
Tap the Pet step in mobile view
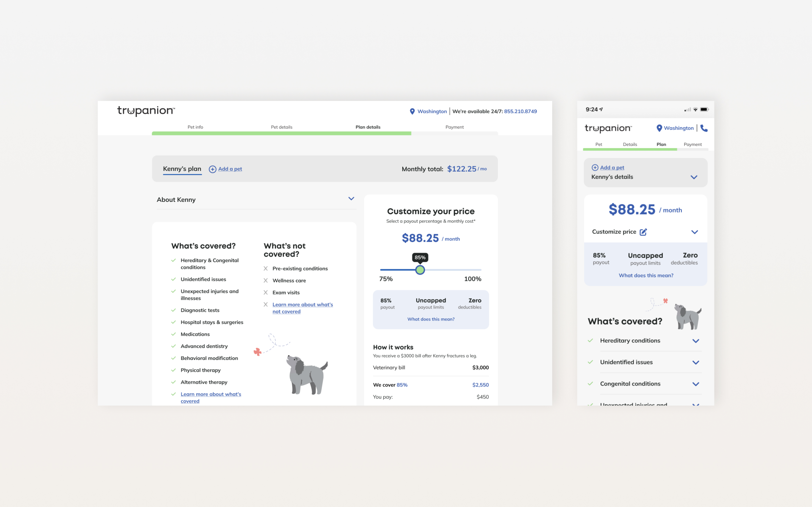598,145
